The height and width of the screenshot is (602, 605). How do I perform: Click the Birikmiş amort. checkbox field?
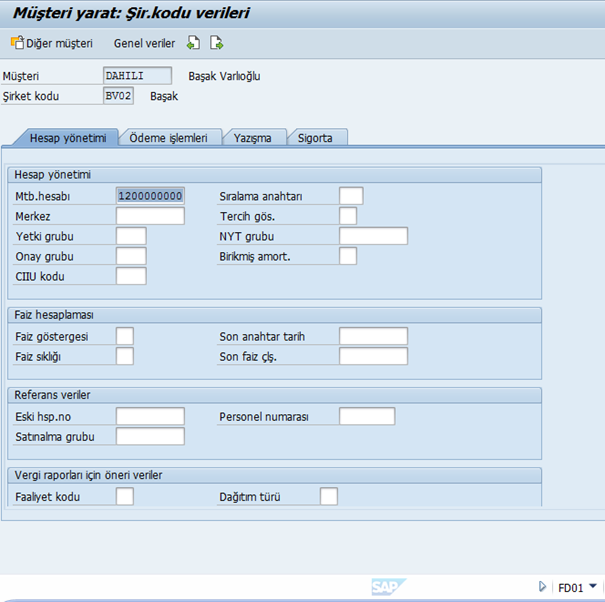[348, 256]
